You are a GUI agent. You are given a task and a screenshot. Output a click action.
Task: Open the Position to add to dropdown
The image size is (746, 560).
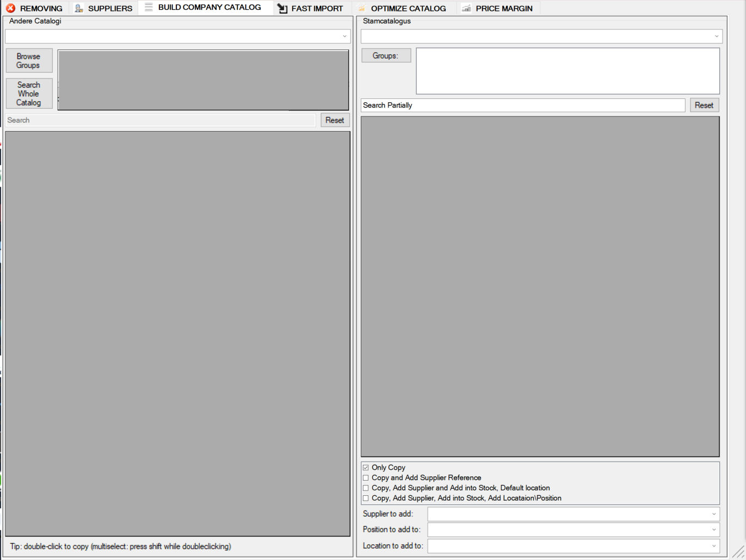714,530
